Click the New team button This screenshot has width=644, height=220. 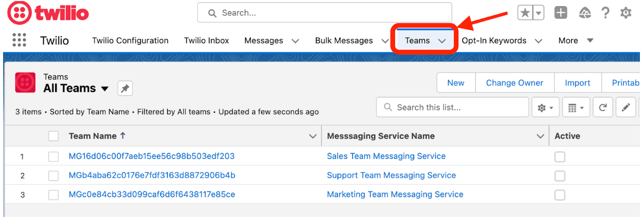coord(456,83)
